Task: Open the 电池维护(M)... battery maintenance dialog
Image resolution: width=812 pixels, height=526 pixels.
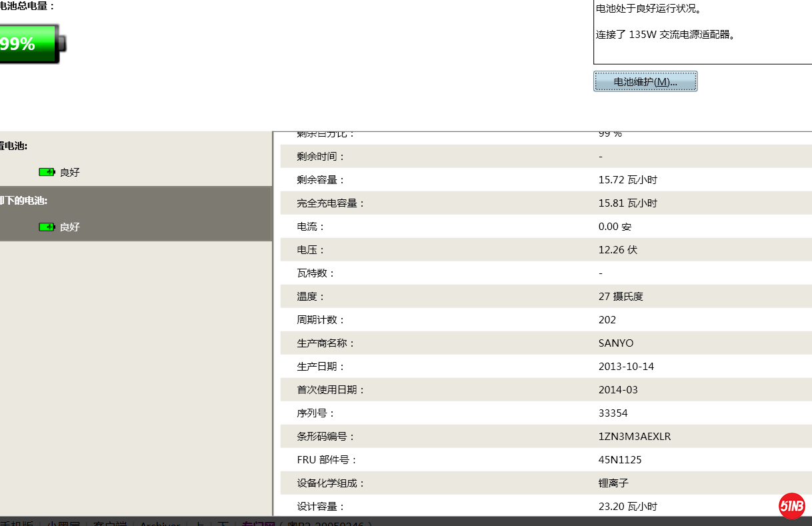Action: pyautogui.click(x=645, y=81)
